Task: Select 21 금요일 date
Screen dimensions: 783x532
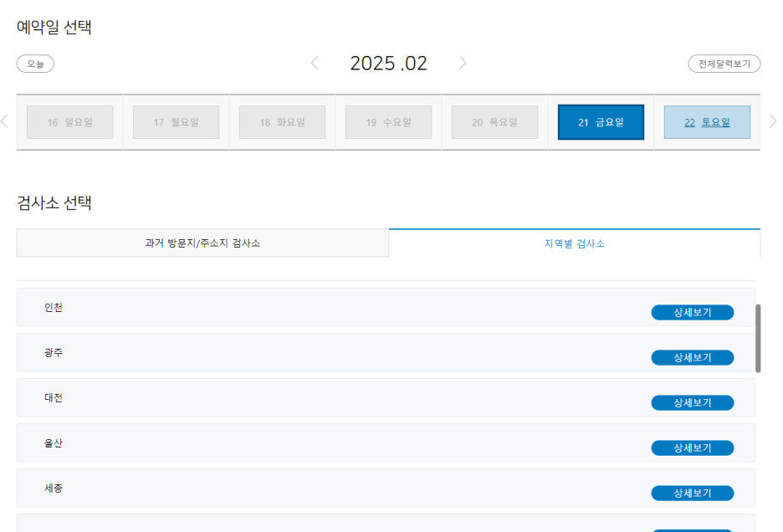Action: coord(601,122)
